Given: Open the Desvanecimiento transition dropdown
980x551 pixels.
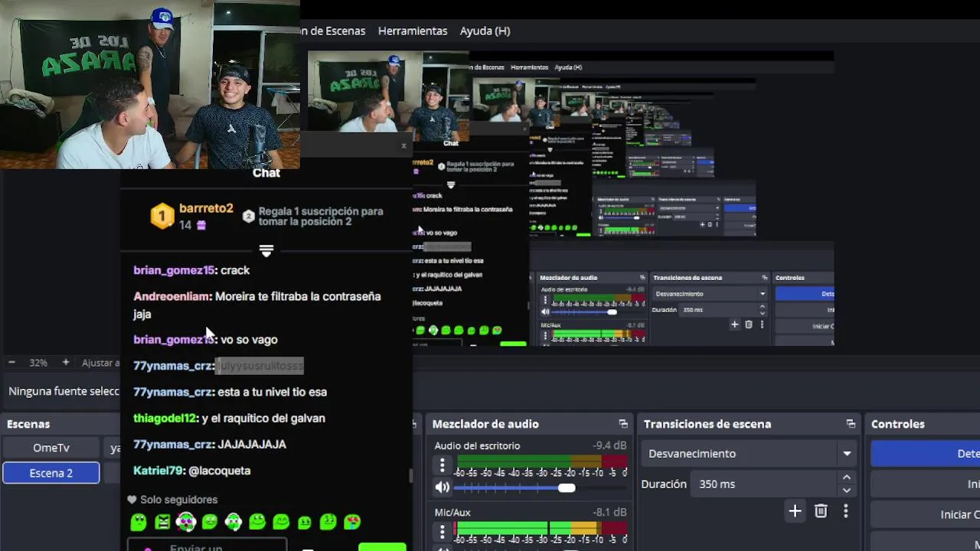Looking at the screenshot, I should pyautogui.click(x=749, y=454).
